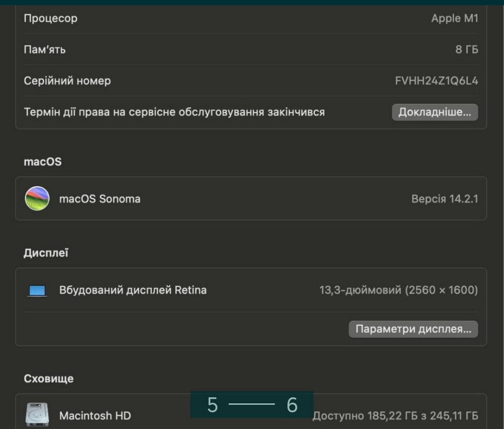Open the Докладніше service coverage details
The width and height of the screenshot is (504, 429).
tap(434, 112)
